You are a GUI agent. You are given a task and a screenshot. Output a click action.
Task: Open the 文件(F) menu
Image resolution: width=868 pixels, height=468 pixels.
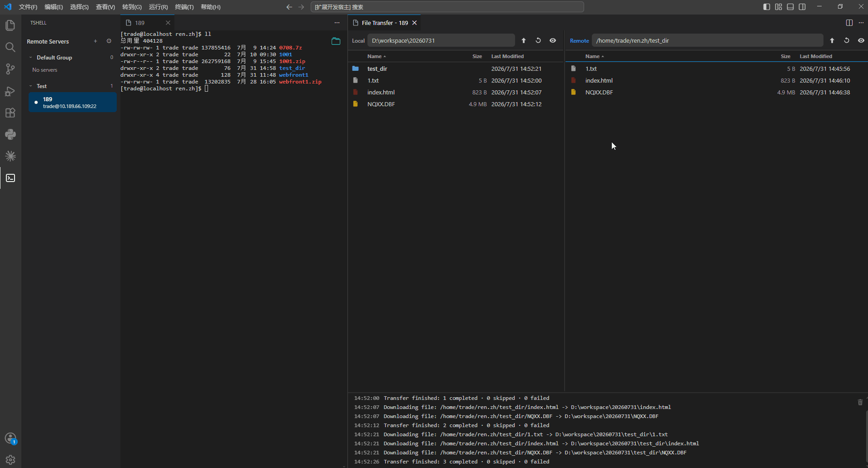point(28,7)
